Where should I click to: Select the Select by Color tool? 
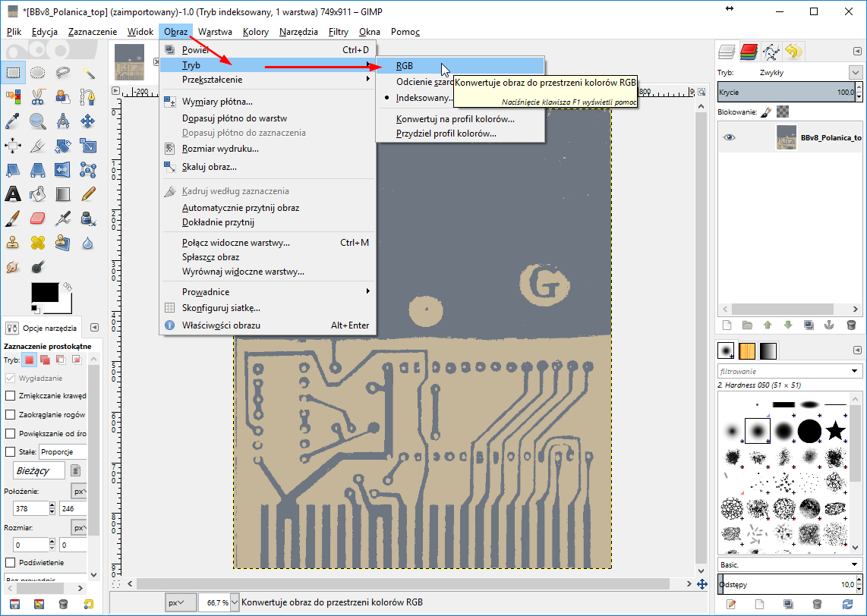click(x=13, y=96)
